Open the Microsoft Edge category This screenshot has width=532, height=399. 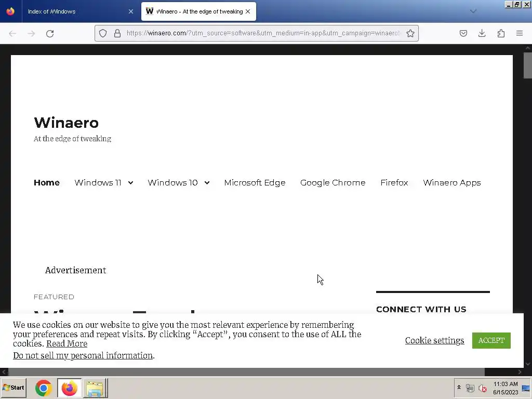click(x=255, y=182)
